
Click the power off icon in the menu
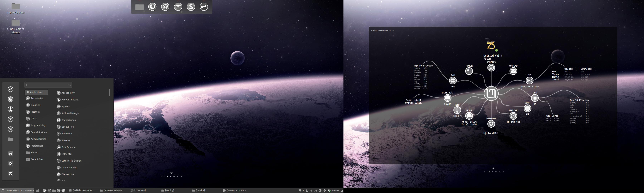pyautogui.click(x=11, y=174)
